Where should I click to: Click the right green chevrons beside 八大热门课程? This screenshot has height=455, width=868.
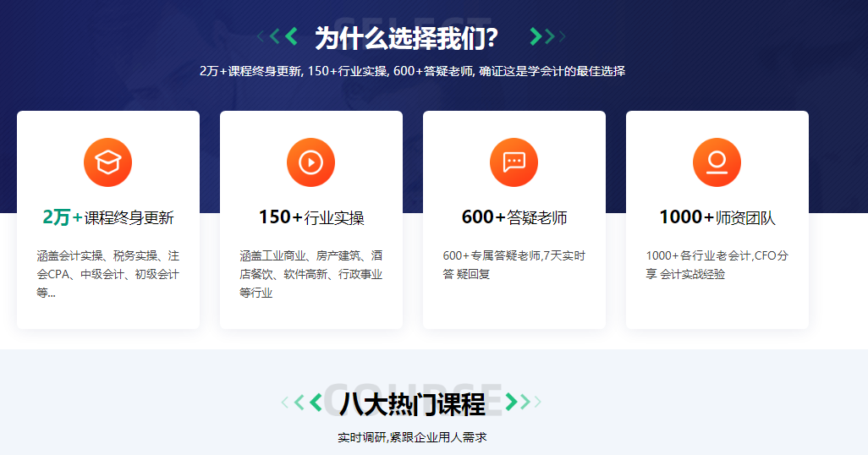click(x=523, y=402)
